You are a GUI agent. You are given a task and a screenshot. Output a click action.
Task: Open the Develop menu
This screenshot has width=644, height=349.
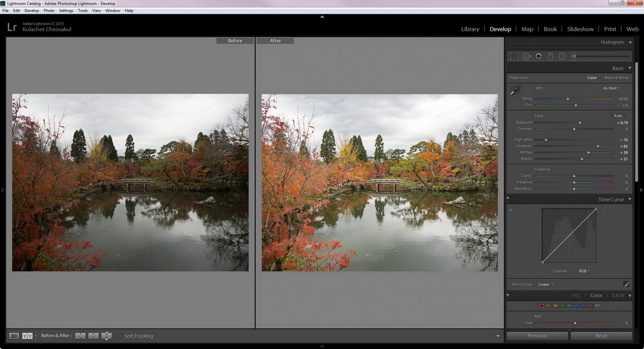[32, 11]
